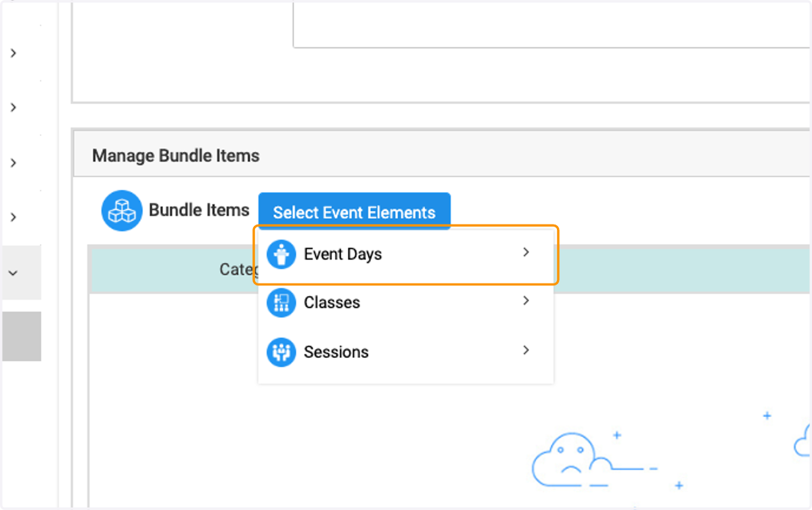The height and width of the screenshot is (510, 812).
Task: Open the Select Event Elements button
Action: [x=355, y=212]
